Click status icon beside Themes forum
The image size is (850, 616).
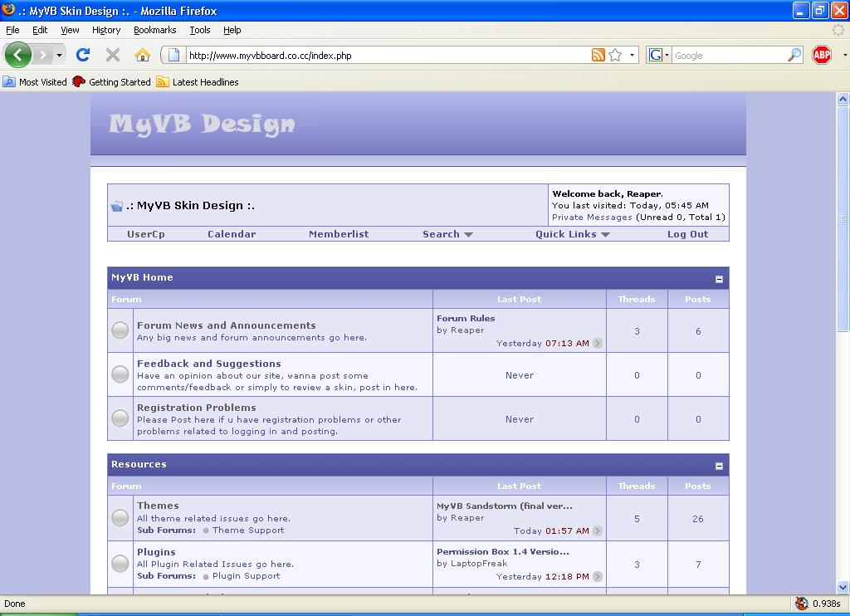[x=120, y=518]
